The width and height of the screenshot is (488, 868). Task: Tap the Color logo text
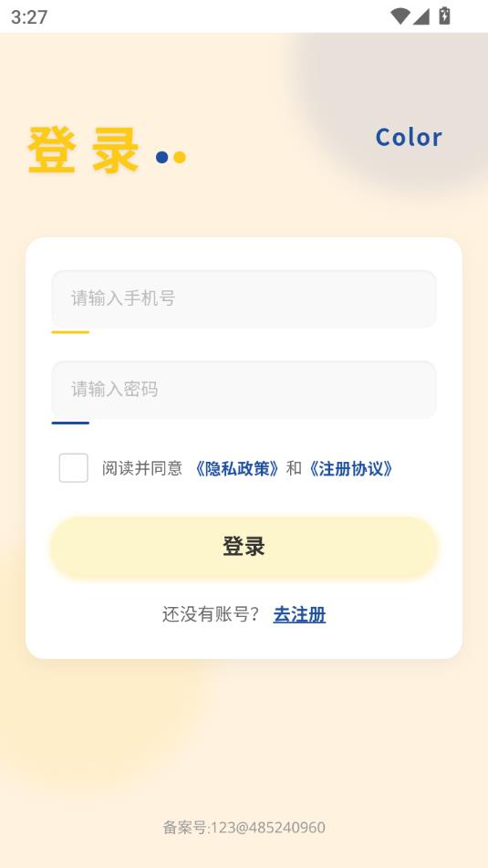409,137
